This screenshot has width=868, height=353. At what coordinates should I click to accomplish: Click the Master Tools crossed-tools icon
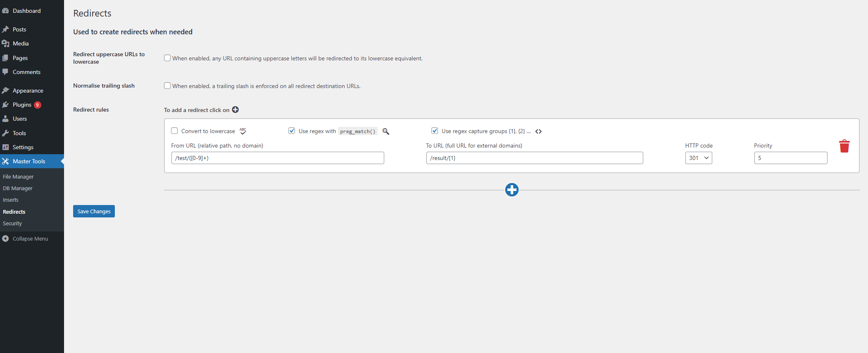tap(5, 161)
